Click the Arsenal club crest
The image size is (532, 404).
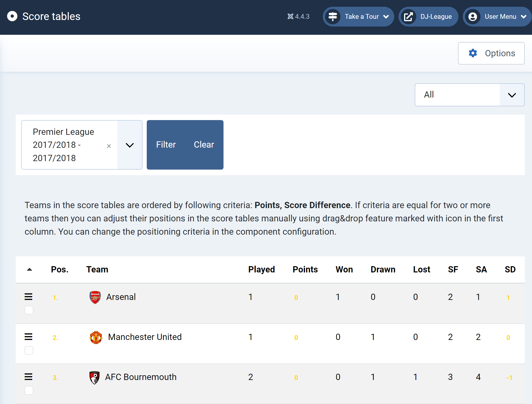tap(95, 297)
